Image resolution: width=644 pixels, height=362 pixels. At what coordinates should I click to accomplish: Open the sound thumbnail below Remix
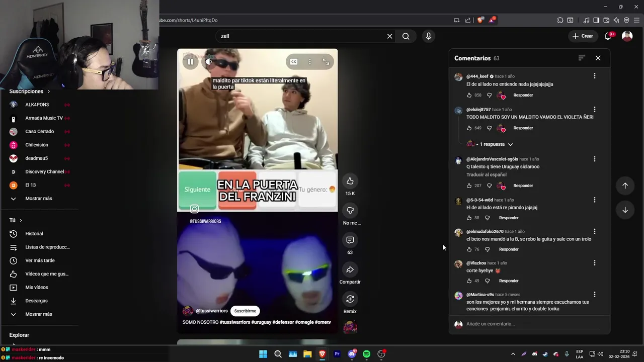click(x=350, y=327)
